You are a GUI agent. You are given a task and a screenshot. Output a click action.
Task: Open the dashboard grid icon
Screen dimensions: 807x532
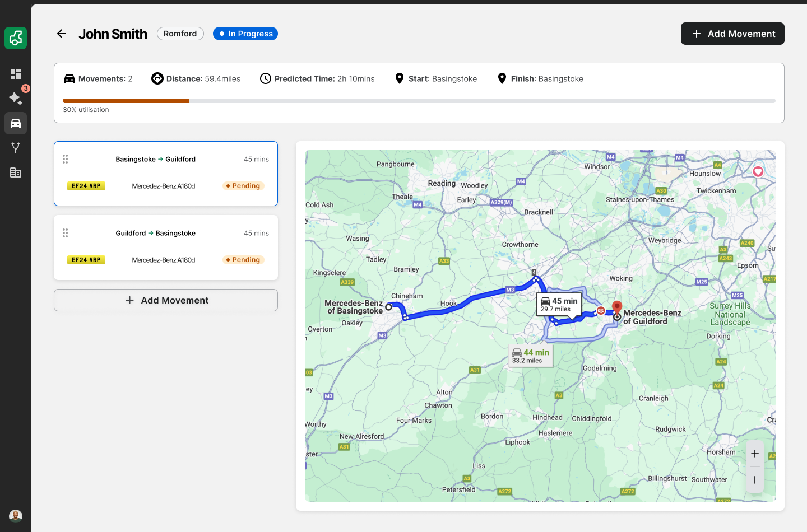16,74
